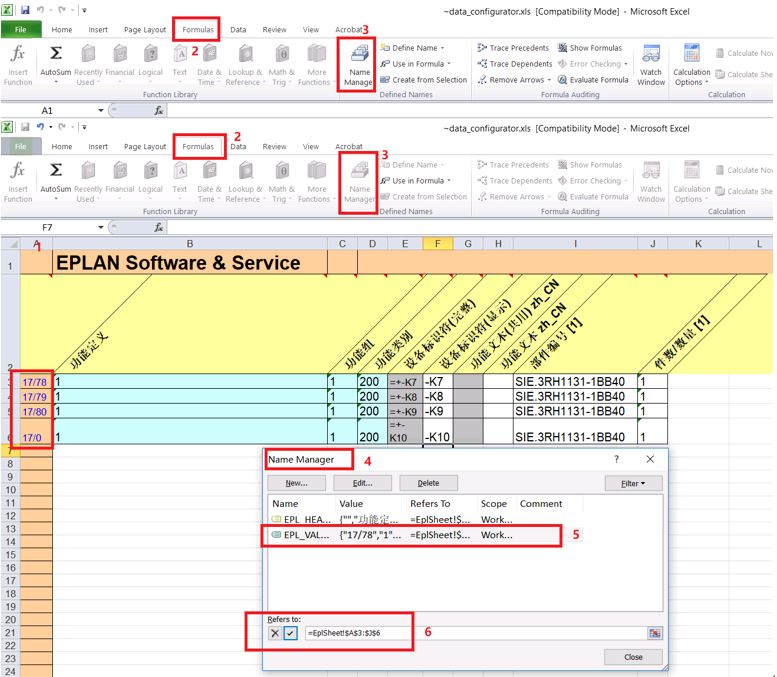Click Trace Precedents in top ribbon

click(513, 48)
